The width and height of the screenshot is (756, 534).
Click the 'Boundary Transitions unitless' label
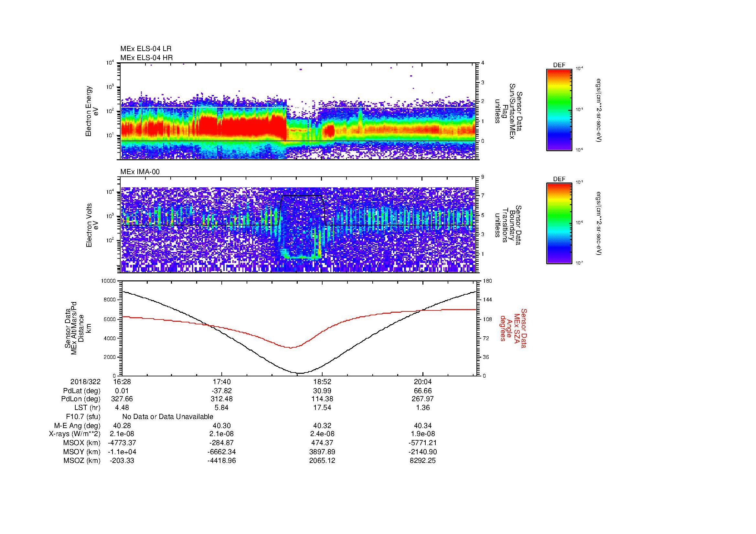click(x=509, y=226)
